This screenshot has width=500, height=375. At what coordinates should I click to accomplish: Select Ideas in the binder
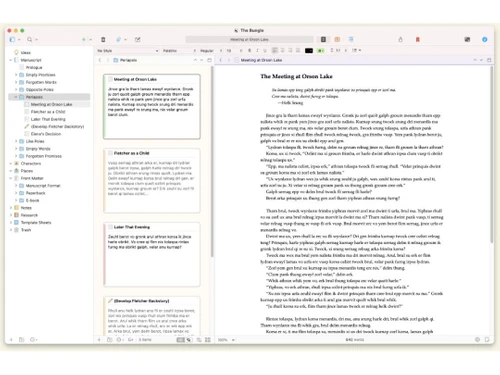coord(25,53)
